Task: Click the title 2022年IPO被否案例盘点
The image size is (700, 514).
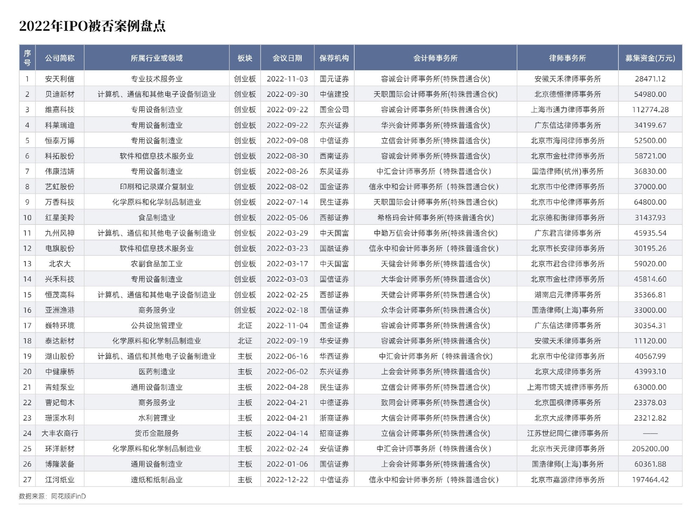Action: 92,26
